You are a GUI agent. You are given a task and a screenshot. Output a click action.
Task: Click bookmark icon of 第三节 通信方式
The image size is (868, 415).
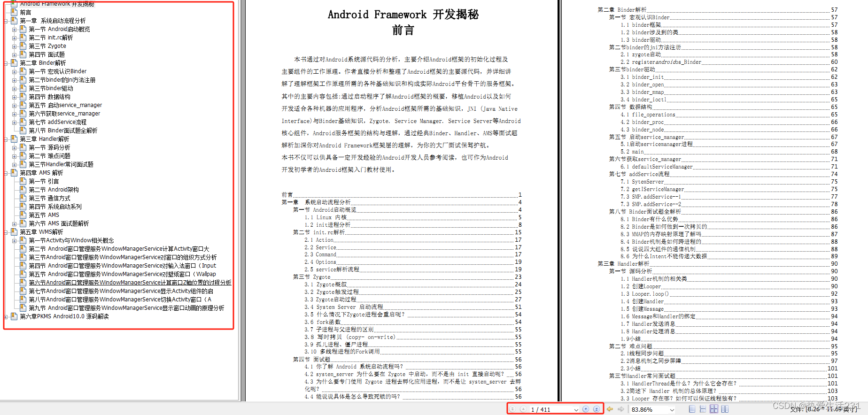pos(23,198)
